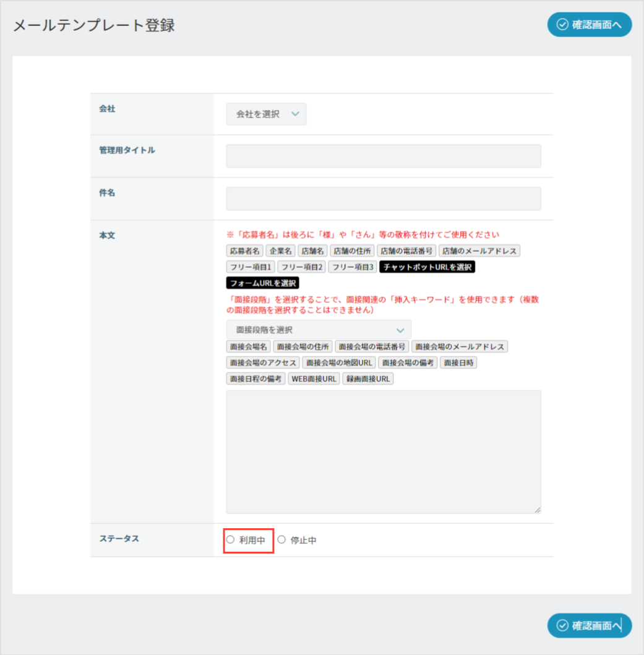The width and height of the screenshot is (644, 655).
Task: Select the 利用中 radio button
Action: (231, 540)
